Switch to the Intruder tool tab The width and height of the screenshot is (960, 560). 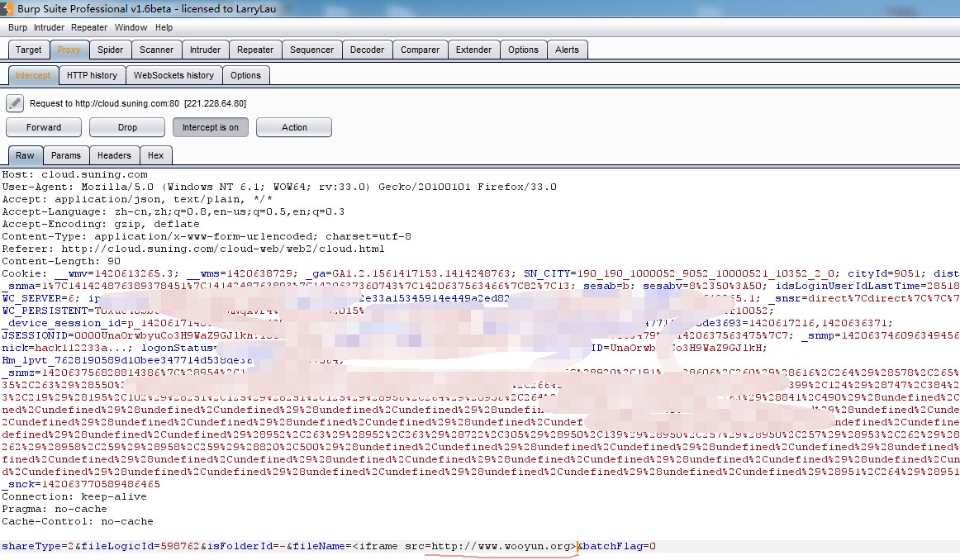click(x=205, y=50)
